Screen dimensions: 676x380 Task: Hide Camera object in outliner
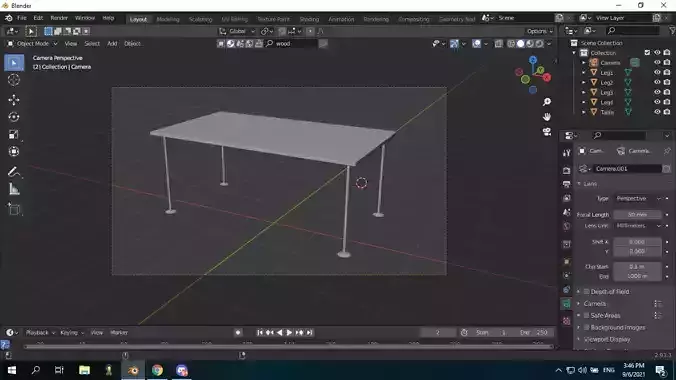(657, 63)
